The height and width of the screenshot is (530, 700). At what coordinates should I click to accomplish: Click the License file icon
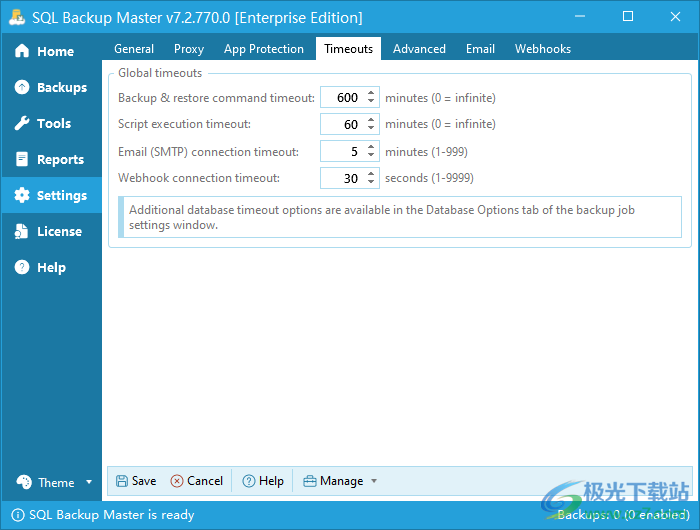click(x=21, y=231)
